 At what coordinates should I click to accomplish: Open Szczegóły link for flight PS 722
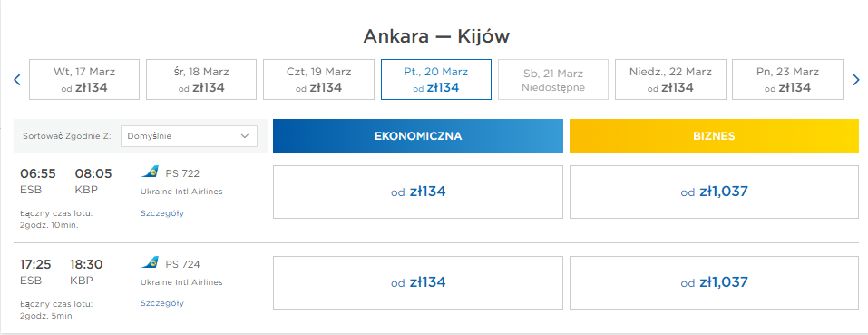pyautogui.click(x=162, y=213)
